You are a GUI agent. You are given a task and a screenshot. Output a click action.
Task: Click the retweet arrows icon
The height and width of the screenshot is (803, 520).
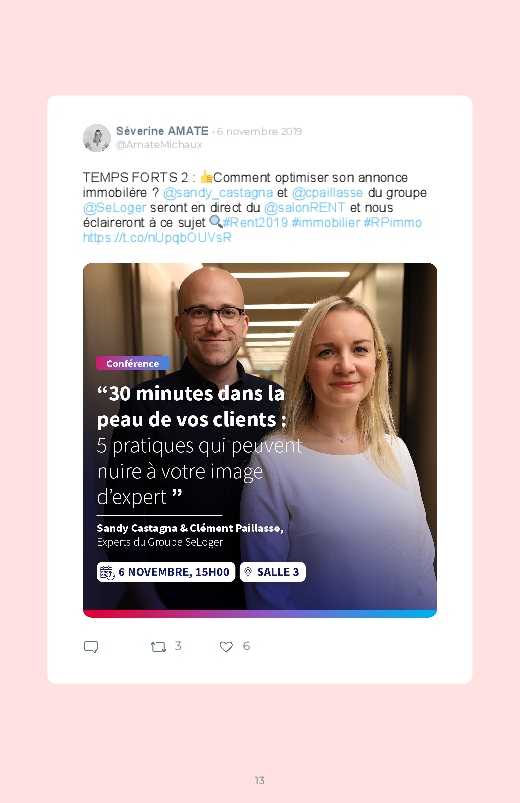158,647
